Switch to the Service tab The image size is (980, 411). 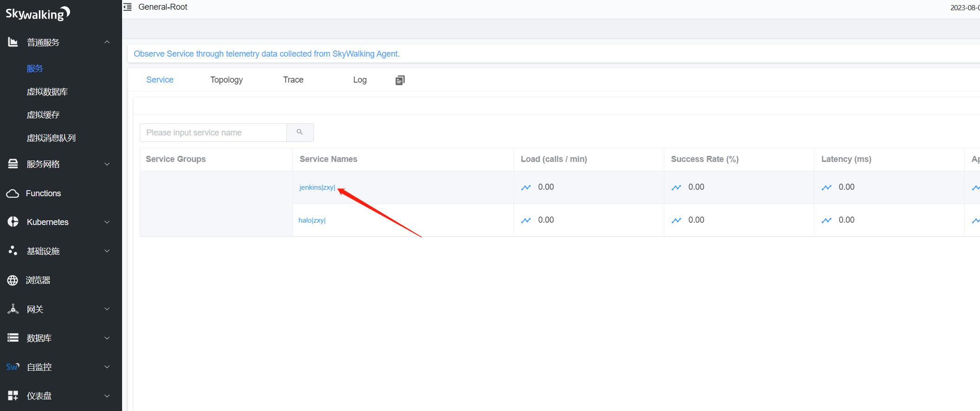tap(160, 80)
